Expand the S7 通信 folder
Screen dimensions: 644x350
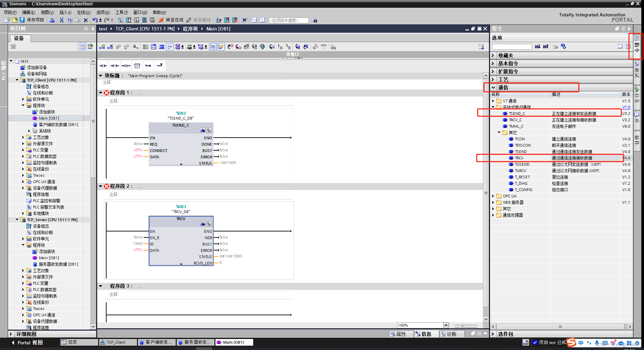point(493,101)
